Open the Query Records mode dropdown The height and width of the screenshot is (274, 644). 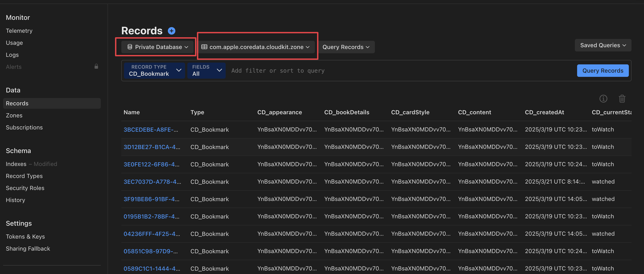346,47
